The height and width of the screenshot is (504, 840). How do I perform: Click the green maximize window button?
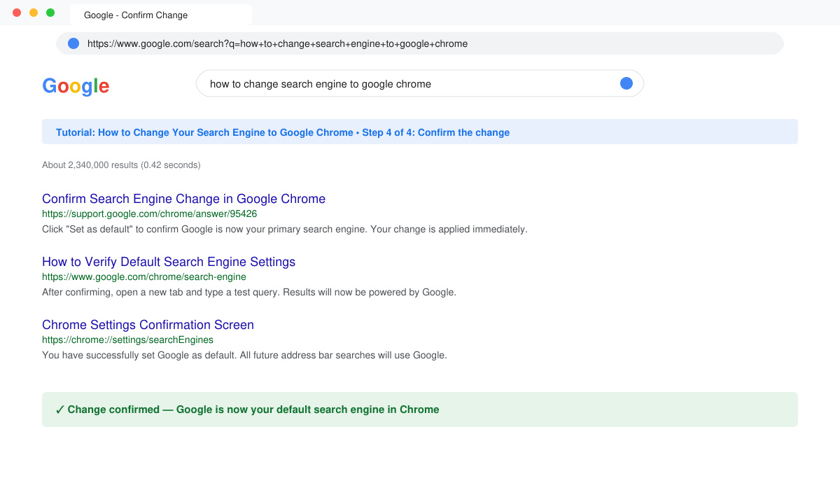click(50, 13)
